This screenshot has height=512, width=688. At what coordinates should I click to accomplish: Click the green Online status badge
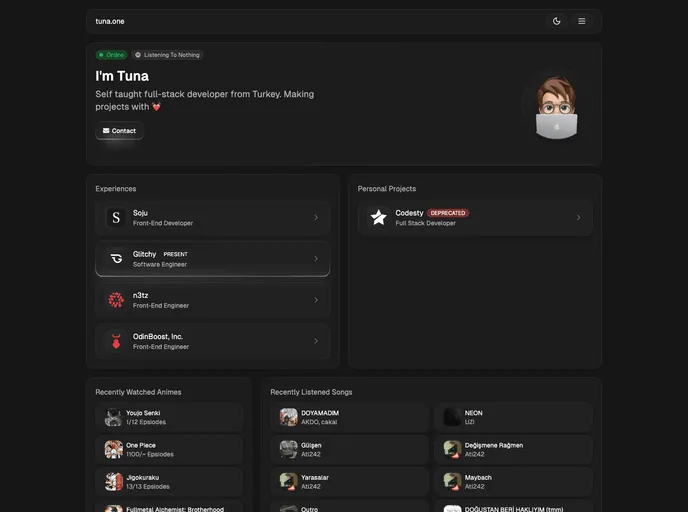click(x=111, y=55)
